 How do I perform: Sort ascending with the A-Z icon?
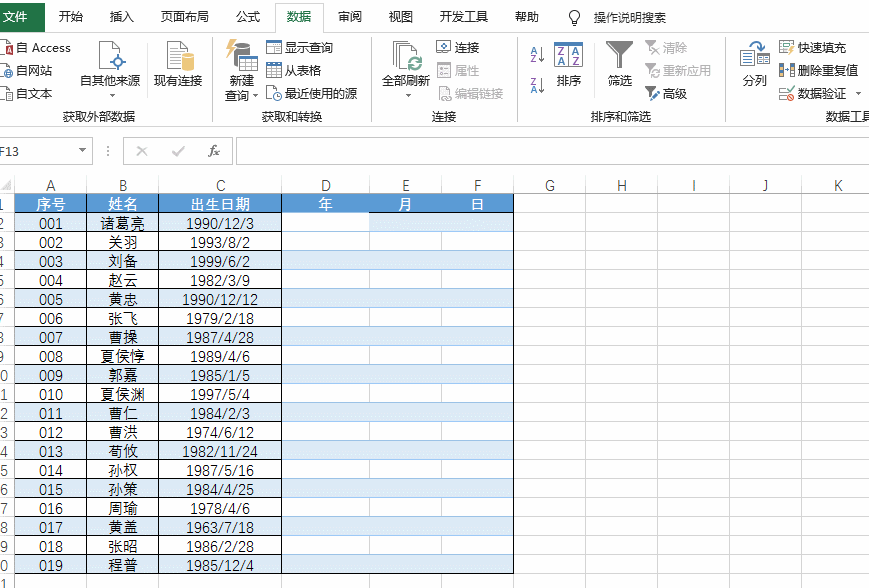pyautogui.click(x=537, y=54)
